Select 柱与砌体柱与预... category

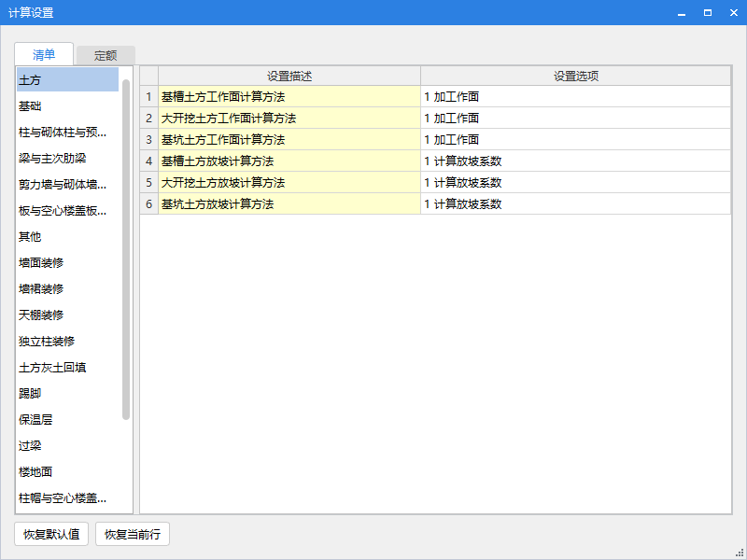(x=67, y=132)
